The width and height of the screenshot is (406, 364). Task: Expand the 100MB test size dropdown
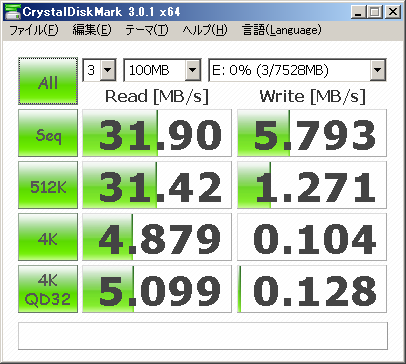click(x=193, y=70)
